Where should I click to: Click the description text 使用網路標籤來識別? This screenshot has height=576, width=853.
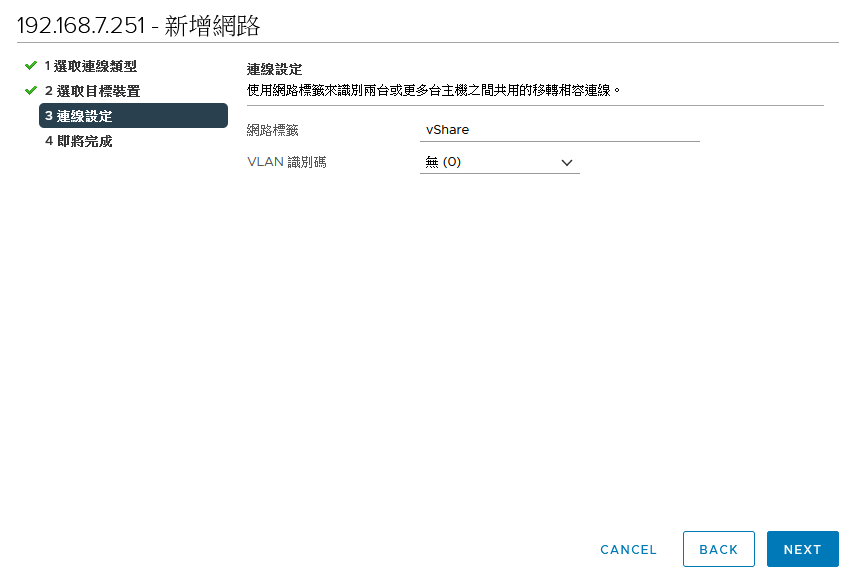tap(434, 90)
